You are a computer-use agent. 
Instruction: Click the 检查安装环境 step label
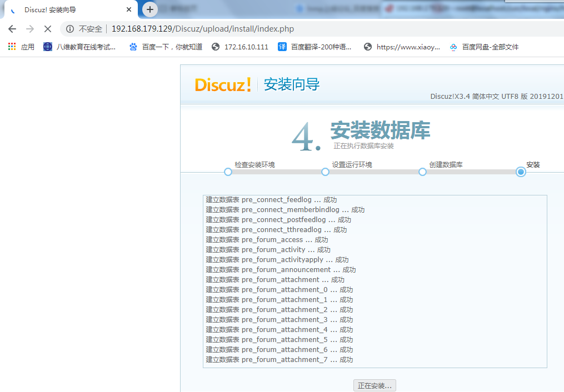[x=254, y=164]
